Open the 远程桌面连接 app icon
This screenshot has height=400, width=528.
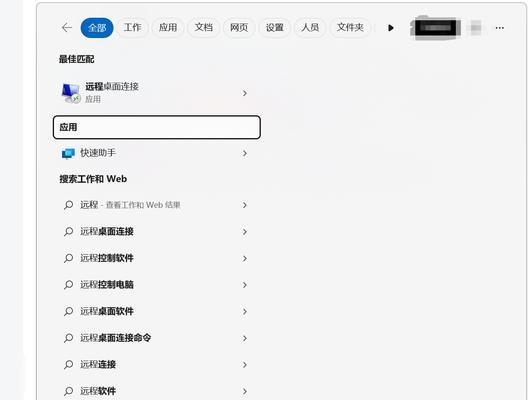71,93
